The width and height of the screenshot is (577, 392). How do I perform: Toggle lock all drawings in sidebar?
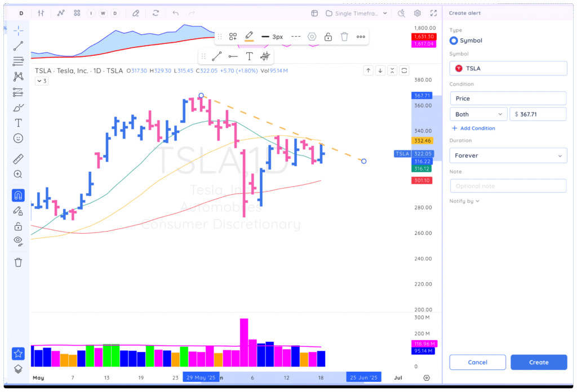click(18, 226)
